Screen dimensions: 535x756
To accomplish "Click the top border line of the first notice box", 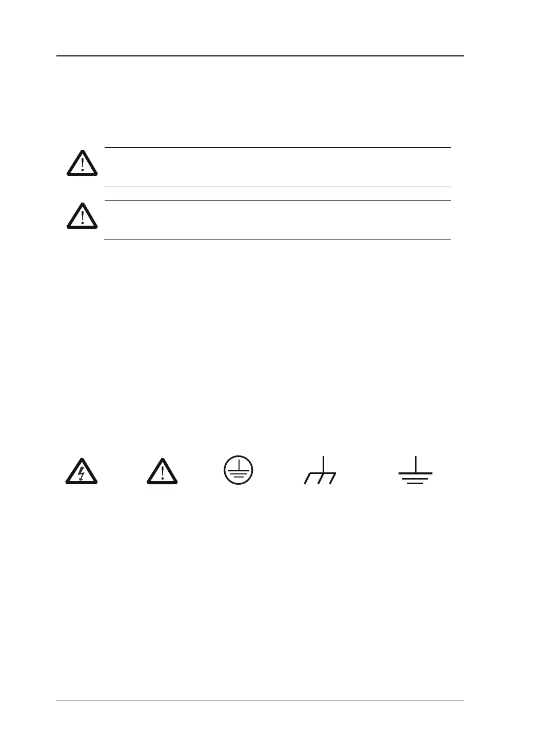I will (277, 147).
